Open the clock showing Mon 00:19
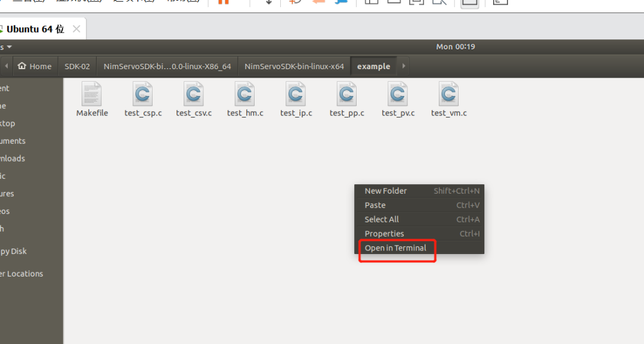The height and width of the screenshot is (344, 644). pos(456,47)
